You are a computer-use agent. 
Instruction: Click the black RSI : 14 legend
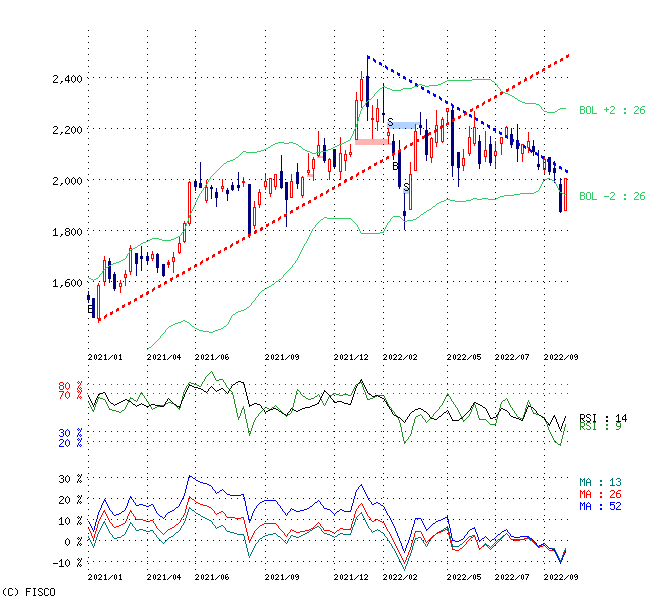602,417
